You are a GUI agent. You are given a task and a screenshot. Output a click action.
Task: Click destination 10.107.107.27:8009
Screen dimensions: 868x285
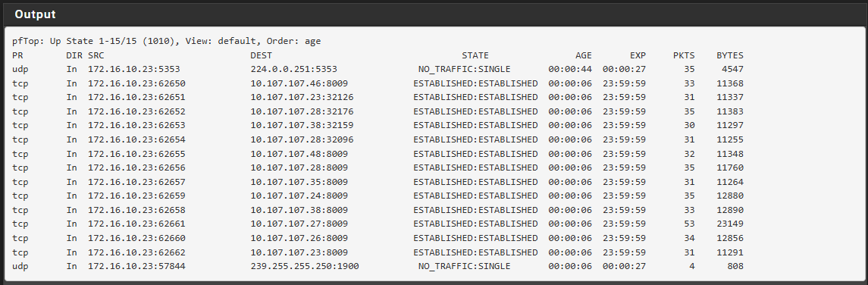click(x=299, y=224)
